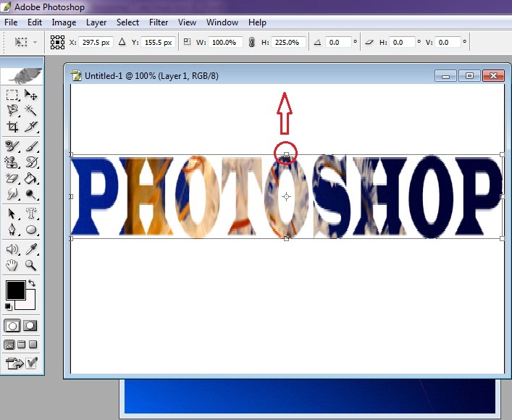Select the Type Mask tool
Viewport: 512px width, 420px height.
point(31,214)
